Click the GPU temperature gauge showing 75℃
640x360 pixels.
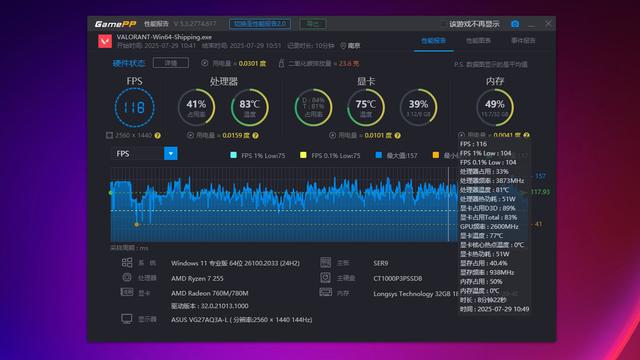[366, 107]
